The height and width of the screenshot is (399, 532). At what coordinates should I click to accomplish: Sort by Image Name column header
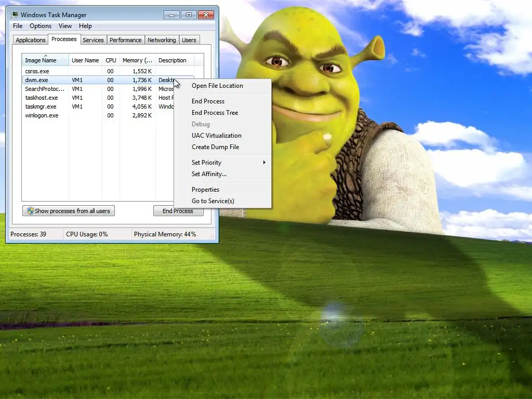45,60
